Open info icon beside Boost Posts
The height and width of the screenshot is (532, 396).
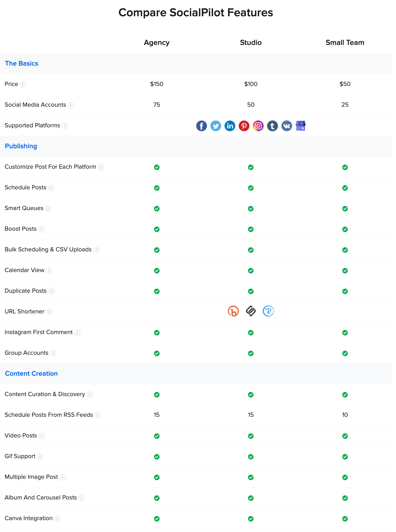pyautogui.click(x=41, y=229)
